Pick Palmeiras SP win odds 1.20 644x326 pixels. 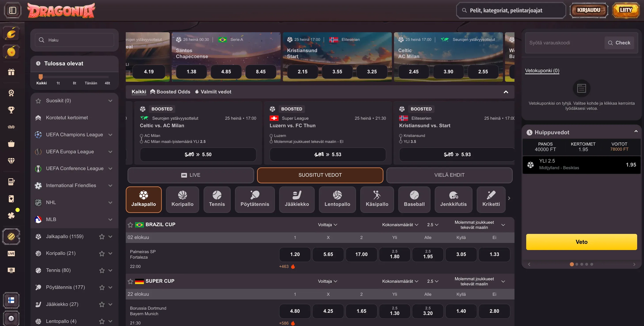[295, 254]
